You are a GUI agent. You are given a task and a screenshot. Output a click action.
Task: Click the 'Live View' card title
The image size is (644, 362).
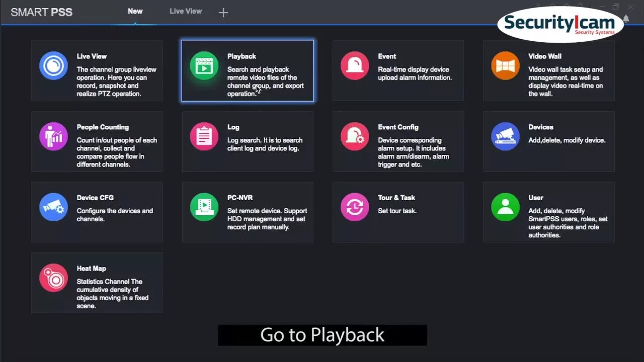pos(92,56)
